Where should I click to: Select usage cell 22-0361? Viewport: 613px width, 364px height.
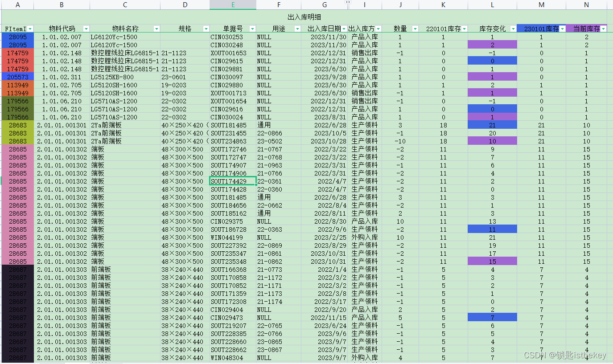(x=279, y=181)
